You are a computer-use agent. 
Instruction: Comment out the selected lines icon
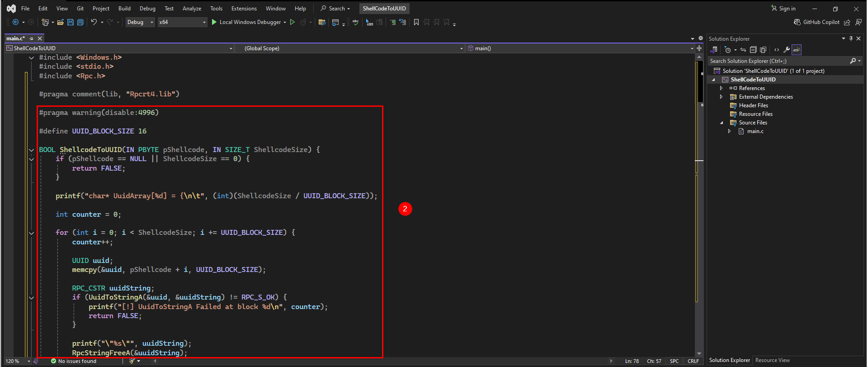(x=393, y=22)
